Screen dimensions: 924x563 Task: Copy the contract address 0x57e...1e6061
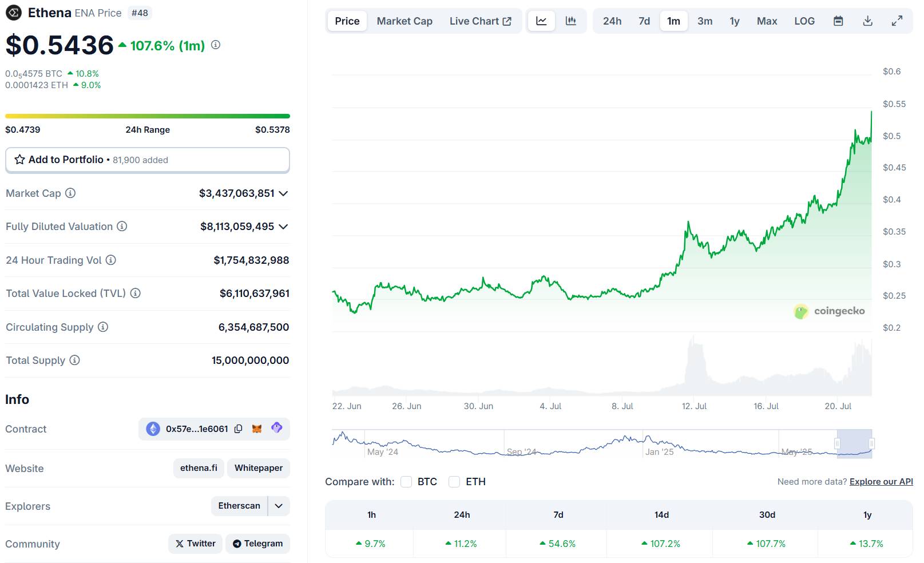click(239, 429)
